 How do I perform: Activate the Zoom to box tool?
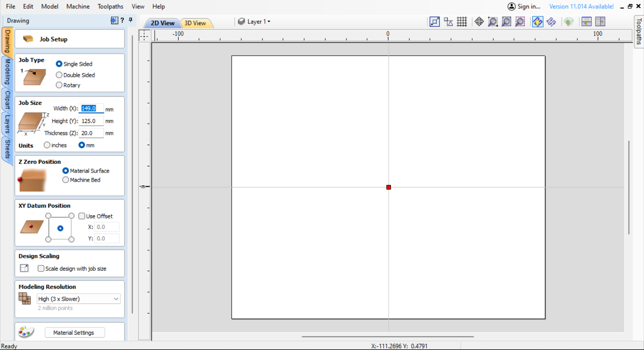click(493, 21)
